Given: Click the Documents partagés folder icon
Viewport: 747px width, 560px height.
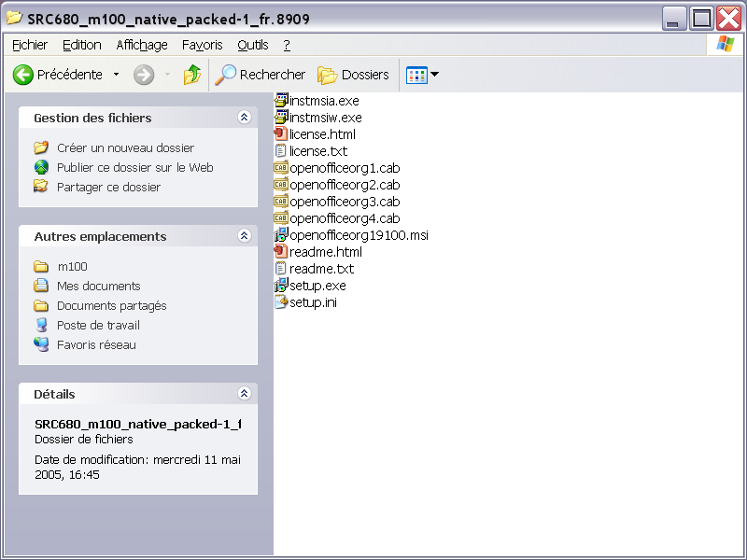Looking at the screenshot, I should [x=41, y=305].
